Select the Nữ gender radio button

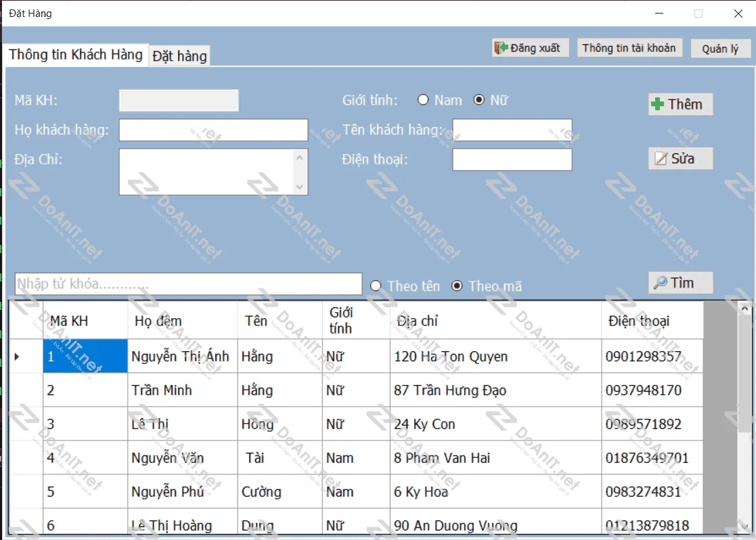[x=479, y=100]
